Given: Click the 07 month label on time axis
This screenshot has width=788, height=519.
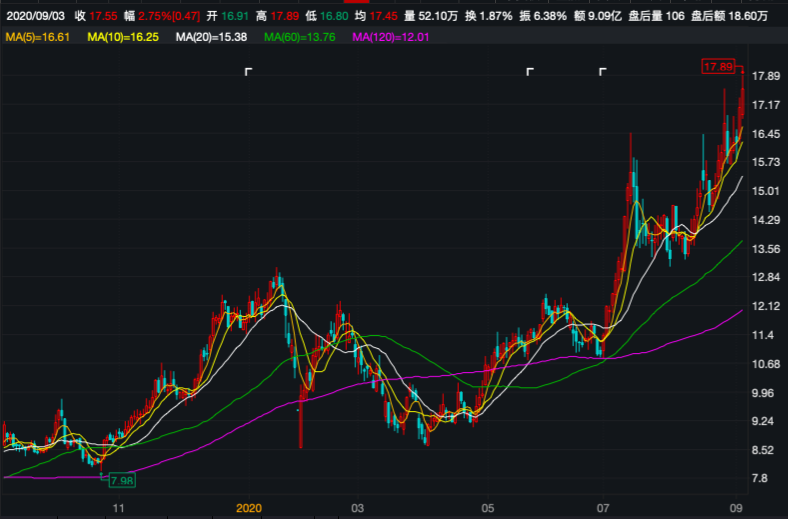Looking at the screenshot, I should coord(603,508).
